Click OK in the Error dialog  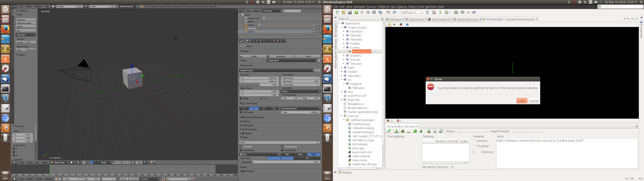pyautogui.click(x=522, y=101)
